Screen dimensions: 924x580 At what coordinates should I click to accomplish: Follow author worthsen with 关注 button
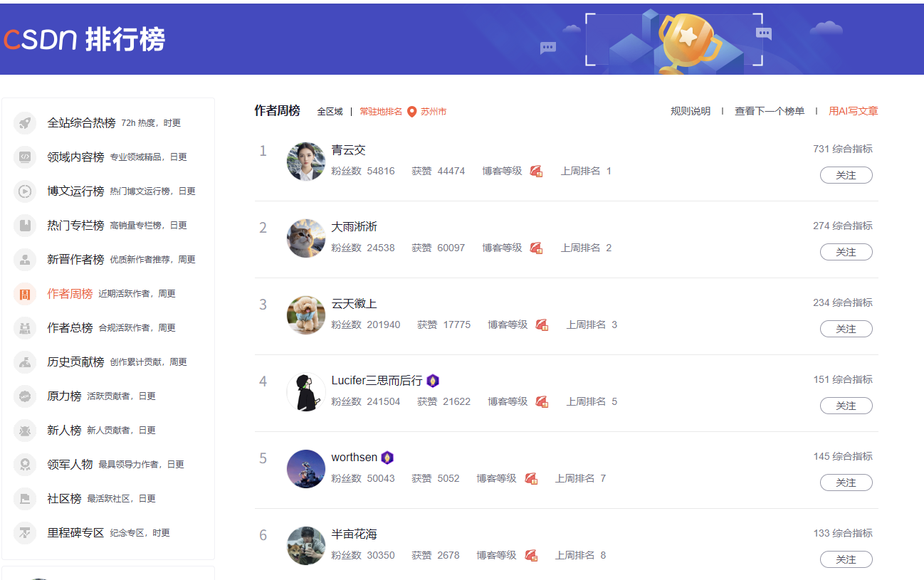846,483
